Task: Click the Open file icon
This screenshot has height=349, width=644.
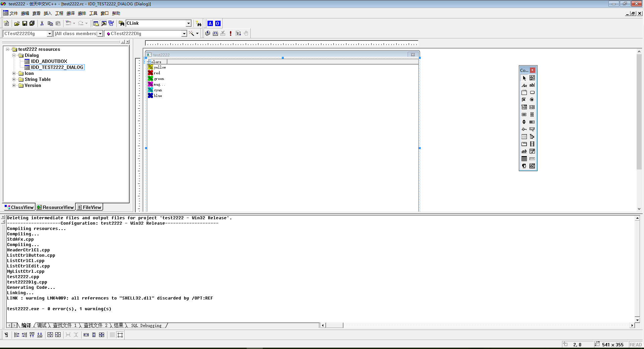Action: point(17,23)
